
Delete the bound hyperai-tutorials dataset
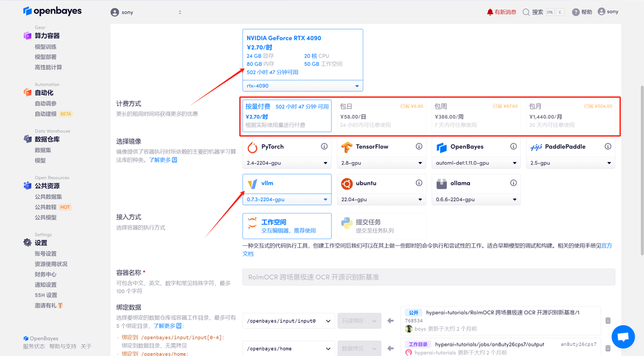tap(607, 320)
